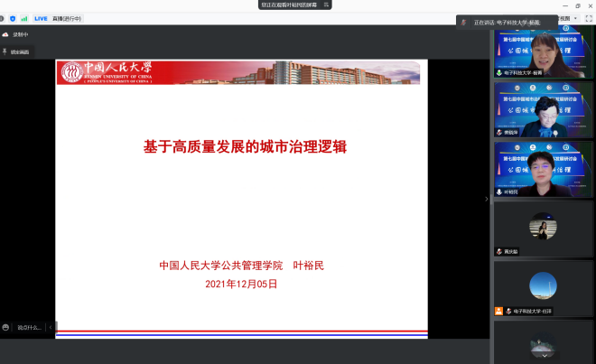Screen dimensions: 596x364
Task: Click the 正在讲话 speaker name banner
Action: click(507, 23)
